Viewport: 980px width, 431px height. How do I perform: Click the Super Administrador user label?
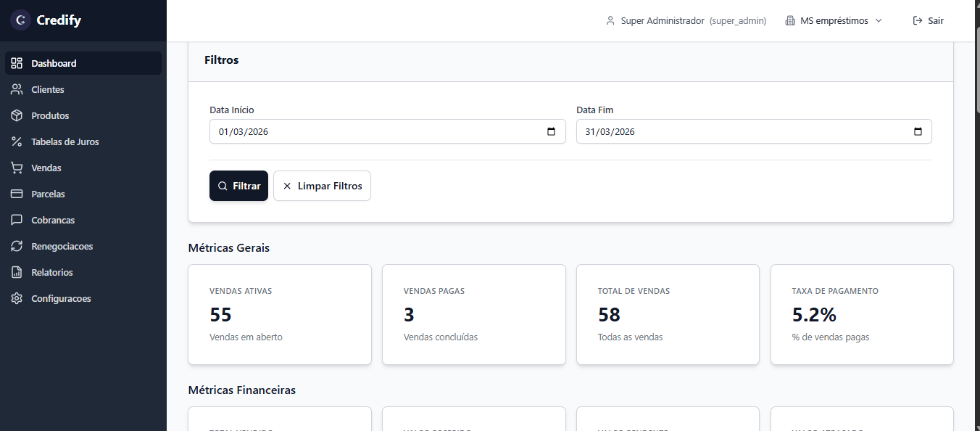coord(663,21)
